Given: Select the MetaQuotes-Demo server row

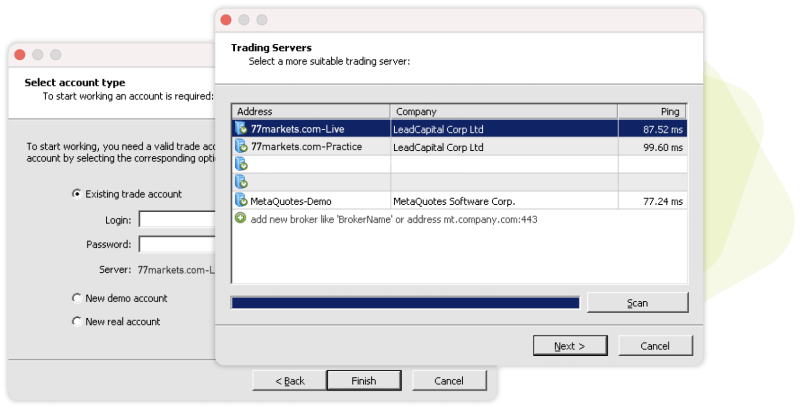Looking at the screenshot, I should 459,200.
